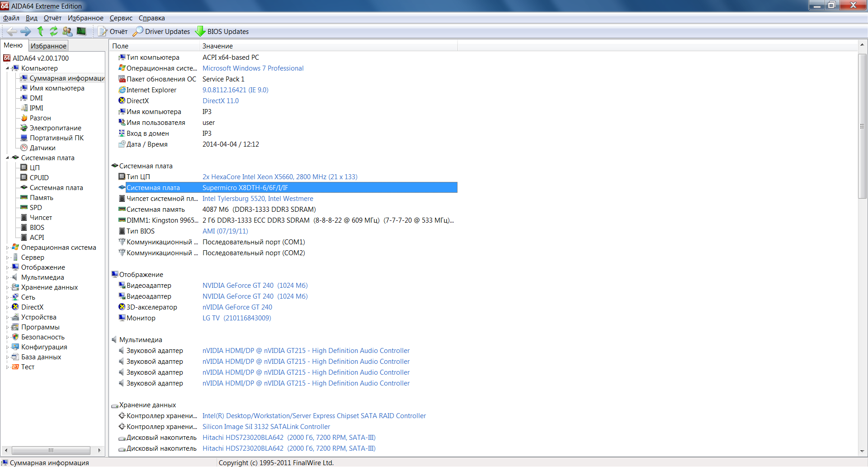This screenshot has height=467, width=868.
Task: Open Driver Updates from toolbar
Action: click(161, 31)
